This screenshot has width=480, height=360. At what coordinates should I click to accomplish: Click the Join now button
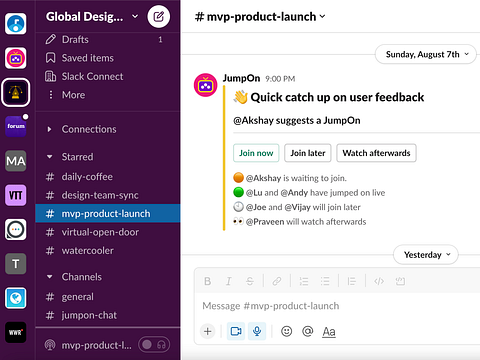pos(256,153)
